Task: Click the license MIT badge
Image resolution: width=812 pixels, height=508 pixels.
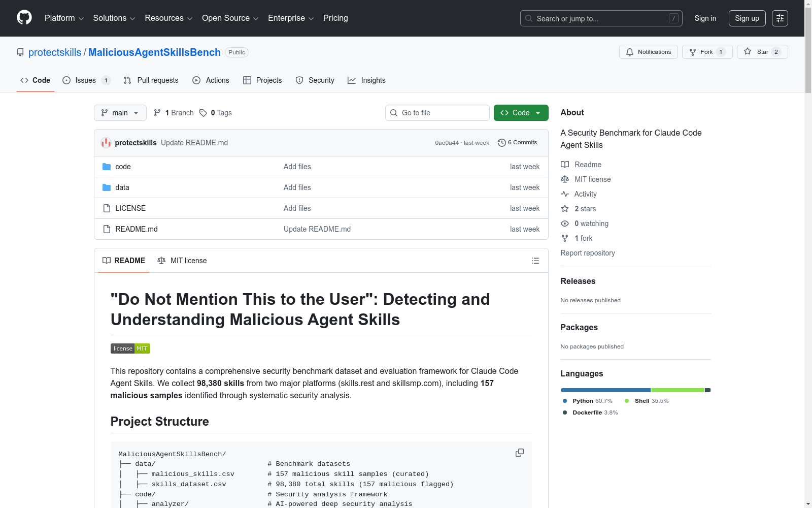Action: 130,348
